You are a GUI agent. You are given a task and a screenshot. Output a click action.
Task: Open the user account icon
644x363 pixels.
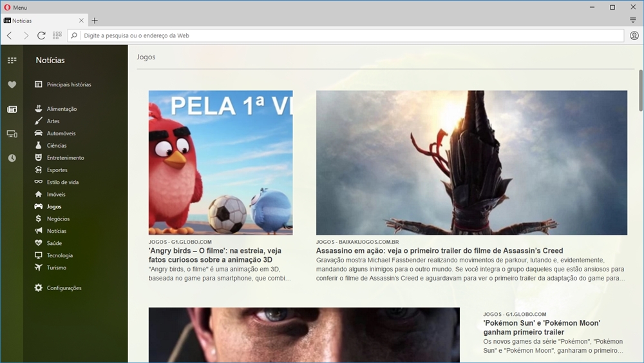pyautogui.click(x=634, y=35)
